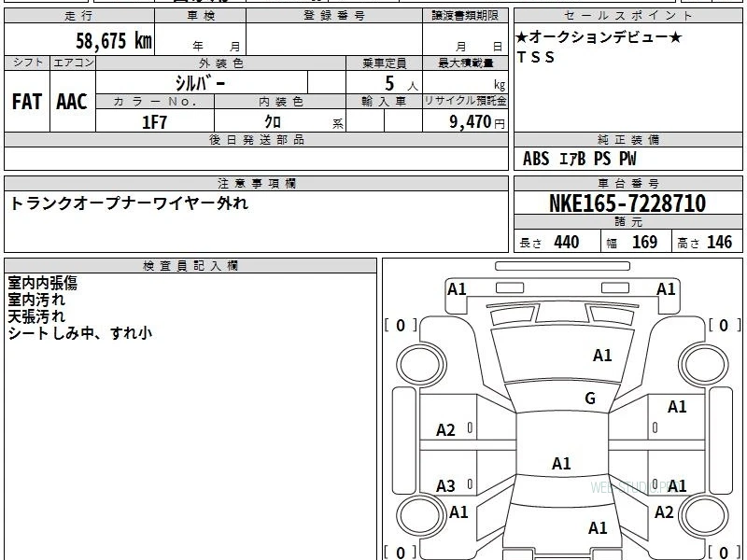Select the 乗車定員 header

tap(384, 63)
